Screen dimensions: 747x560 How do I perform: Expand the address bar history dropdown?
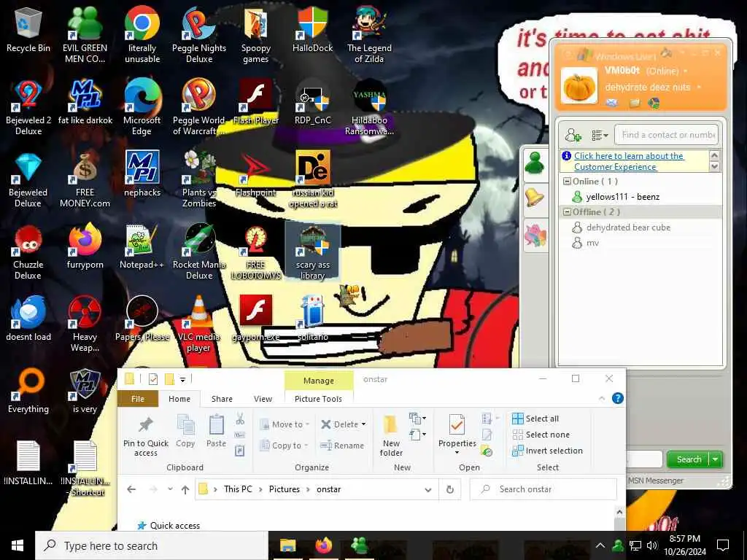click(x=427, y=489)
